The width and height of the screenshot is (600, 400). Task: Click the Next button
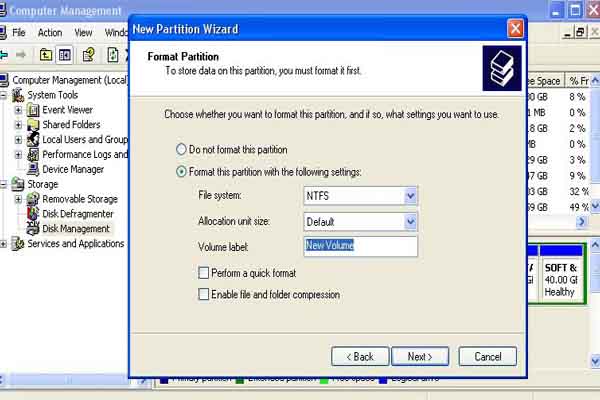pyautogui.click(x=419, y=356)
